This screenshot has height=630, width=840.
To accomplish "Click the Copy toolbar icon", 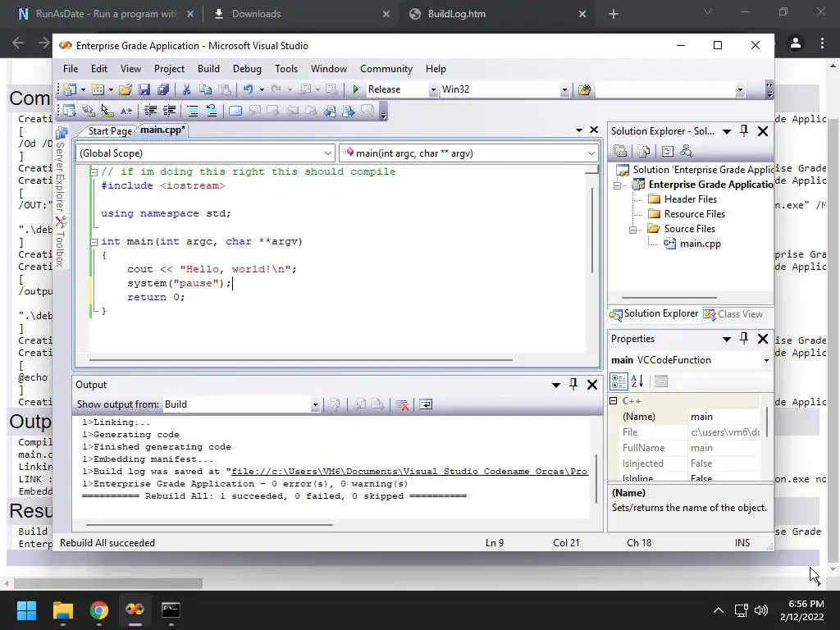I will pos(205,89).
